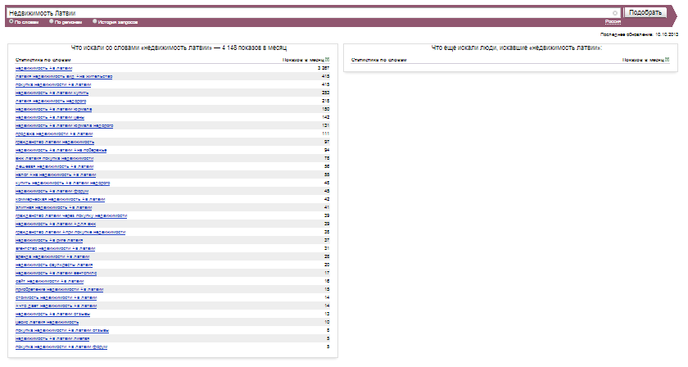Screen dimensions: 688x367
Task: Open the keyword link with 31 impressions
Action: pyautogui.click(x=55, y=248)
